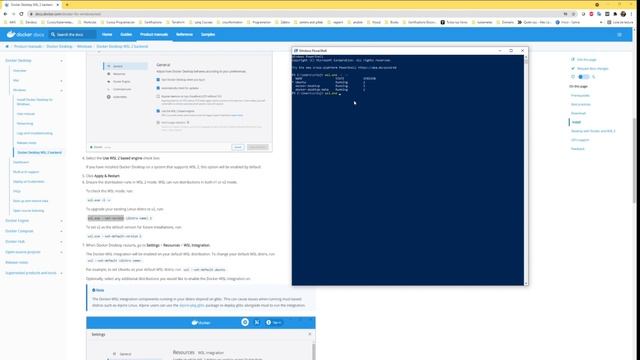Open Edit this page link
The height and width of the screenshot is (360, 640).
[587, 60]
